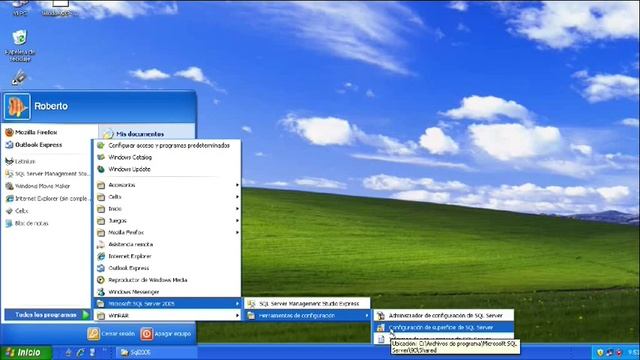Click the Inicio start button
Image resolution: width=640 pixels, height=360 pixels.
click(x=26, y=353)
